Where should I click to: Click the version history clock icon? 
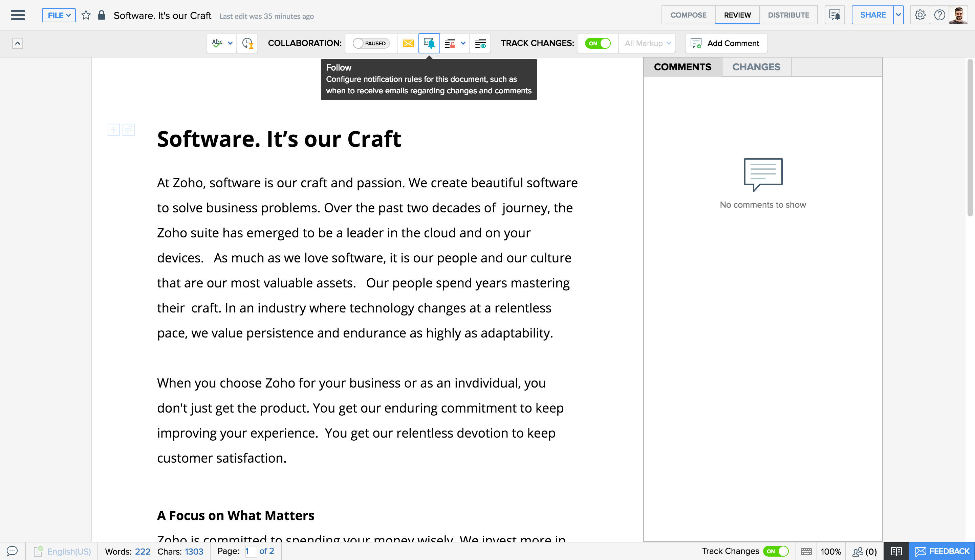247,43
